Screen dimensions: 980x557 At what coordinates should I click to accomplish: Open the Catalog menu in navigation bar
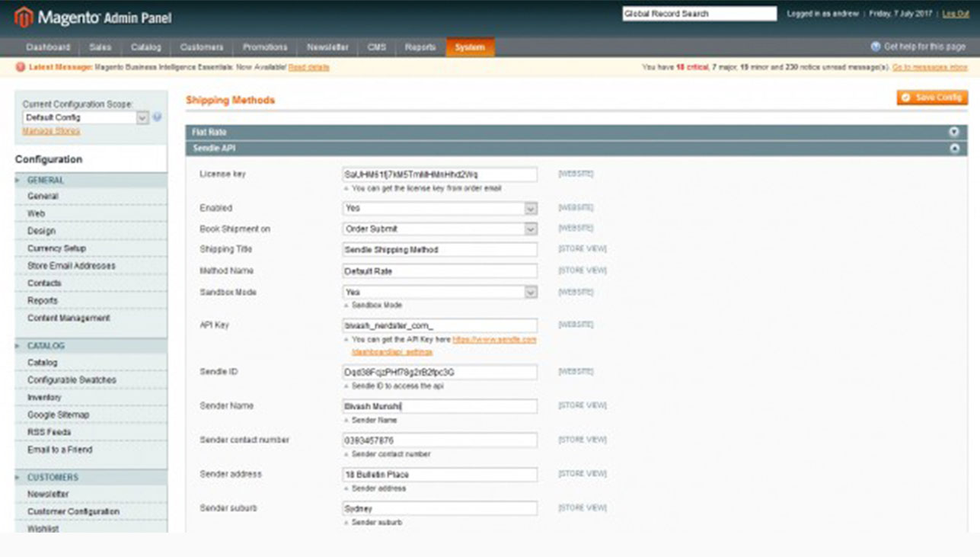click(145, 47)
